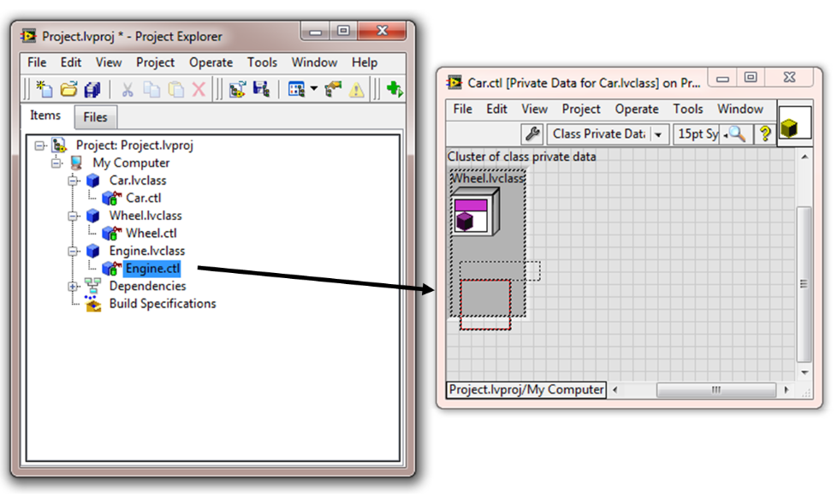Screen dimensions: 837x504
Task: Collapse the Engine.lvclass tree node
Action: (73, 251)
